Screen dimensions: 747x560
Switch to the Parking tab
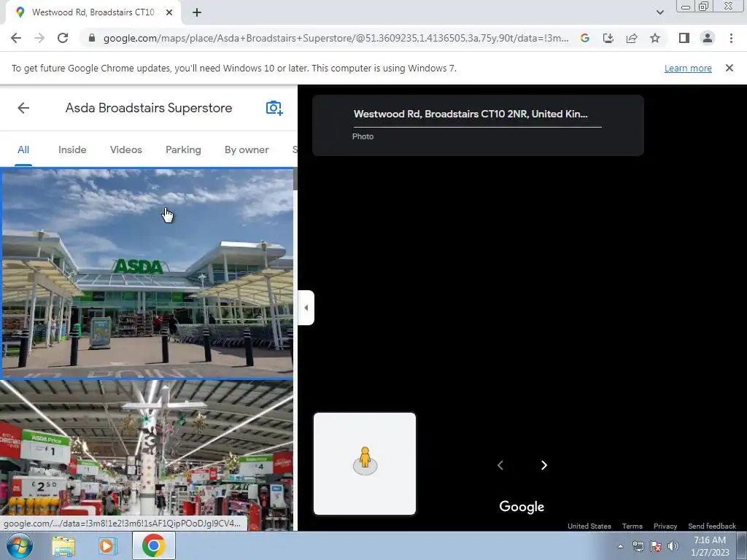(183, 149)
